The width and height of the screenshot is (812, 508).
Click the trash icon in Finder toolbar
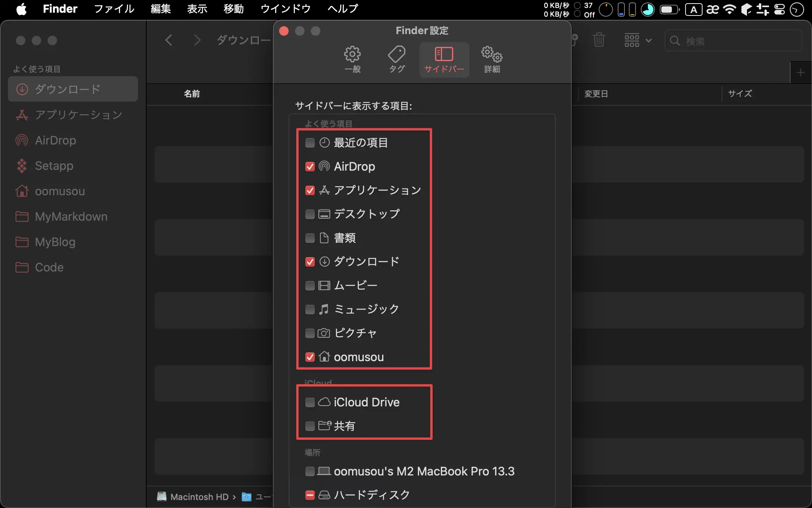599,40
